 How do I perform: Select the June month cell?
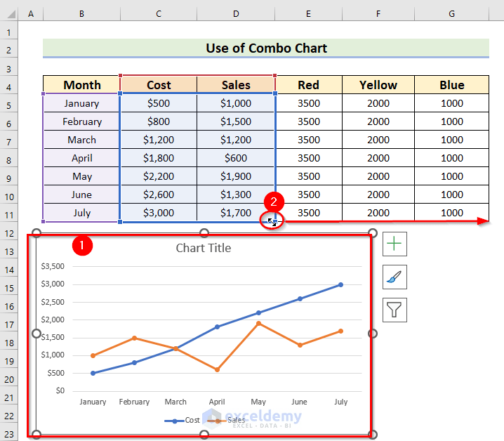[81, 195]
